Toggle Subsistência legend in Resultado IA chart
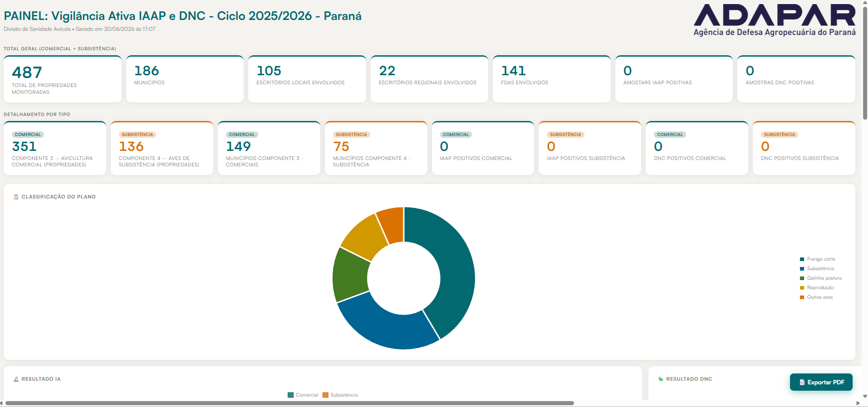 click(340, 395)
